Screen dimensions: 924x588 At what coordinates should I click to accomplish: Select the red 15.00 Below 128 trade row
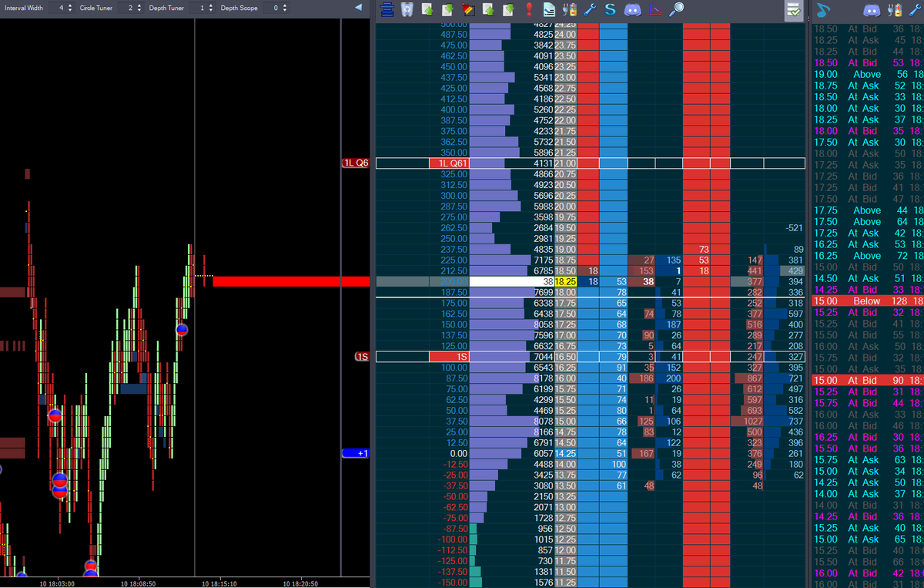[x=868, y=301]
